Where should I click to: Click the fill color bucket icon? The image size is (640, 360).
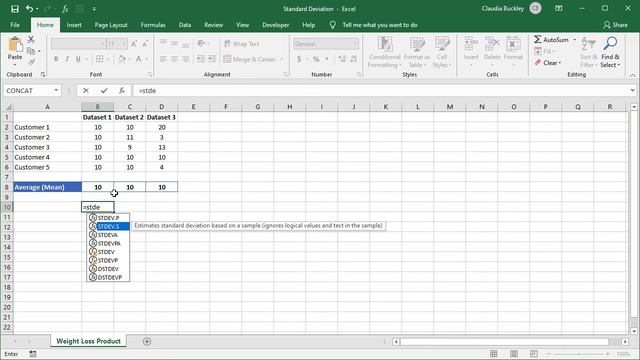point(122,60)
